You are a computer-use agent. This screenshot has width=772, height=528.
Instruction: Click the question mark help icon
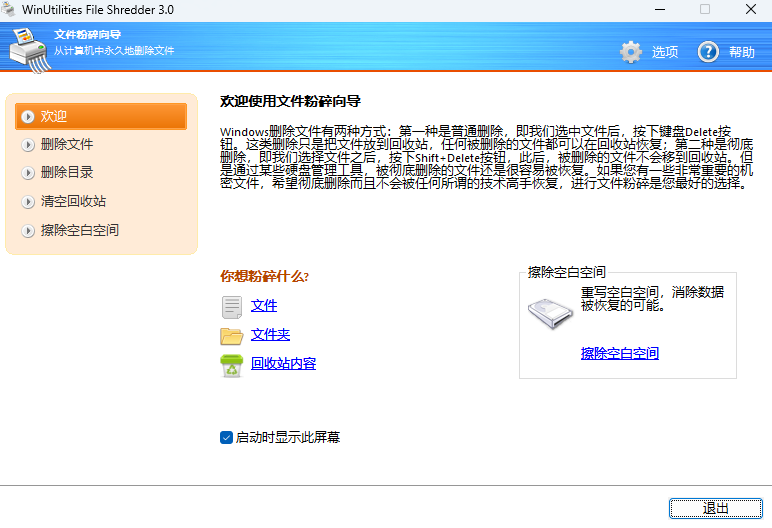click(708, 52)
